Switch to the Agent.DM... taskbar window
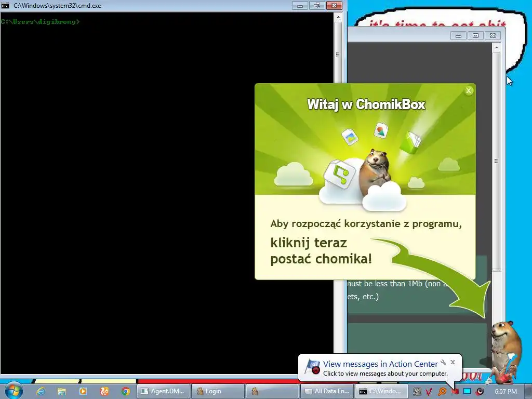 tap(163, 391)
